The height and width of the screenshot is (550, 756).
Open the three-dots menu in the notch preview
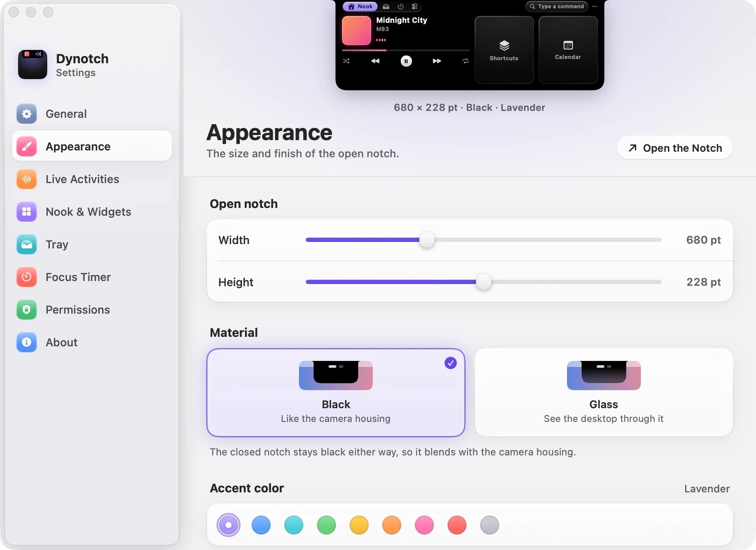(x=594, y=7)
